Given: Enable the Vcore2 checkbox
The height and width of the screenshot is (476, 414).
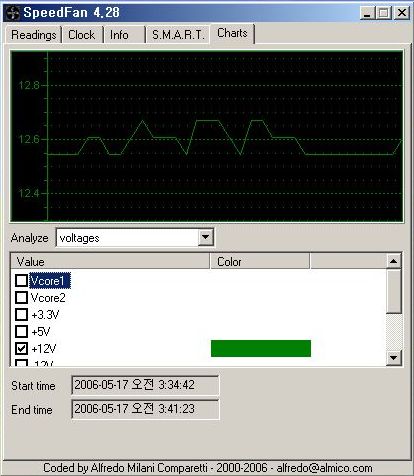Looking at the screenshot, I should pyautogui.click(x=21, y=297).
